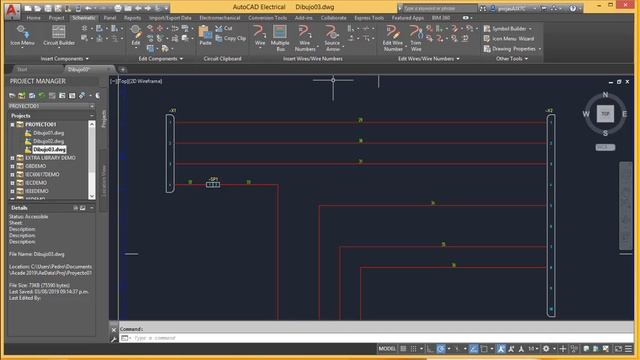Switch to the Start drawing tab
Image resolution: width=640 pixels, height=360 pixels.
click(x=22, y=69)
